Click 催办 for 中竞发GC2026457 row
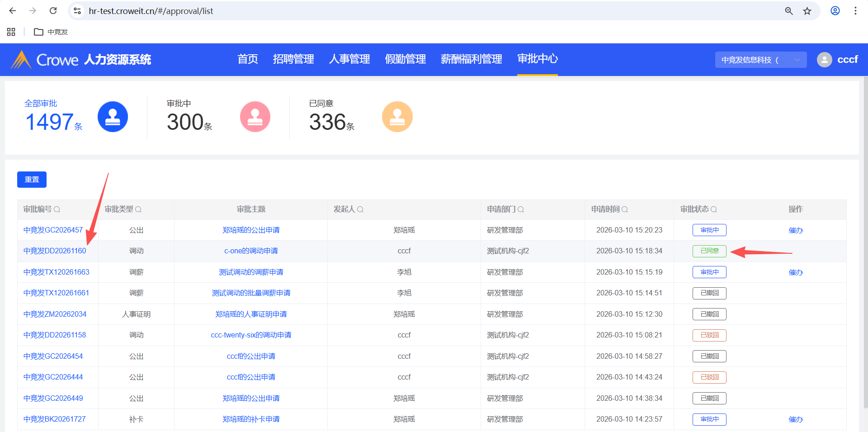Image resolution: width=868 pixels, height=432 pixels. (795, 230)
